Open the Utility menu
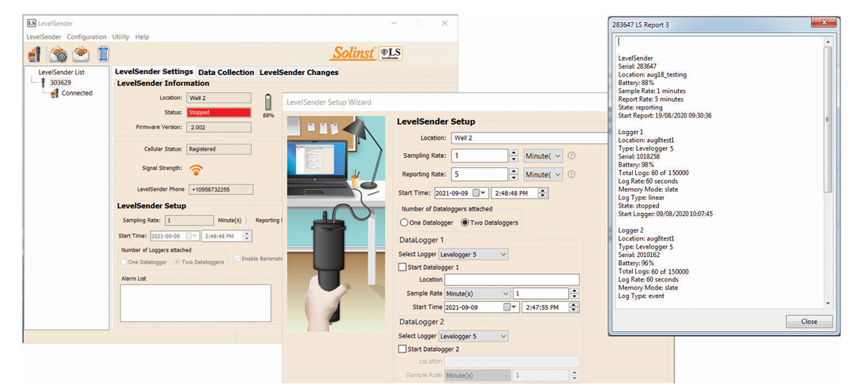868x392 pixels. 121,36
